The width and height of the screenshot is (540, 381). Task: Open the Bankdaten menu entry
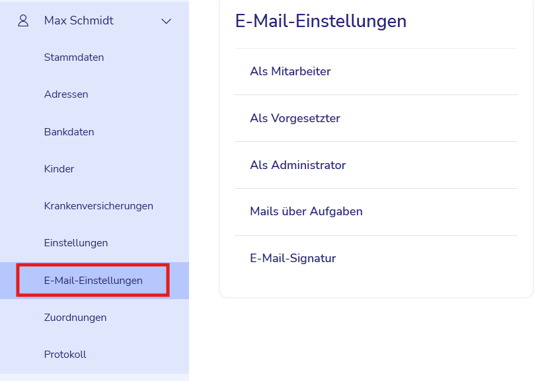point(69,132)
